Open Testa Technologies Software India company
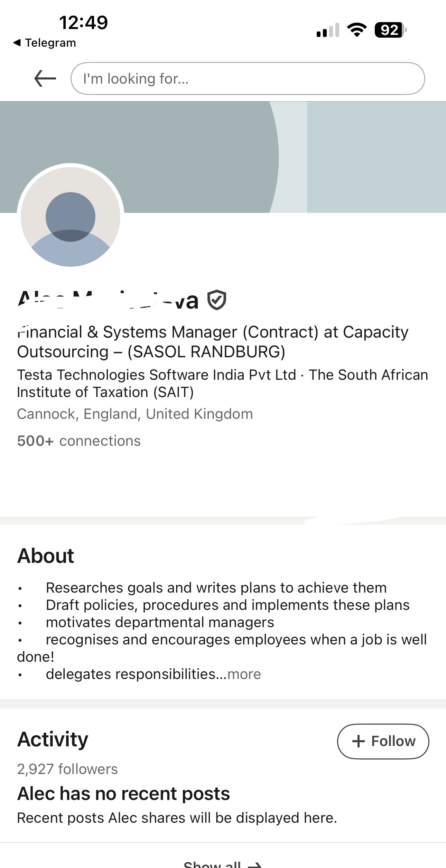This screenshot has width=446, height=868. (x=157, y=375)
